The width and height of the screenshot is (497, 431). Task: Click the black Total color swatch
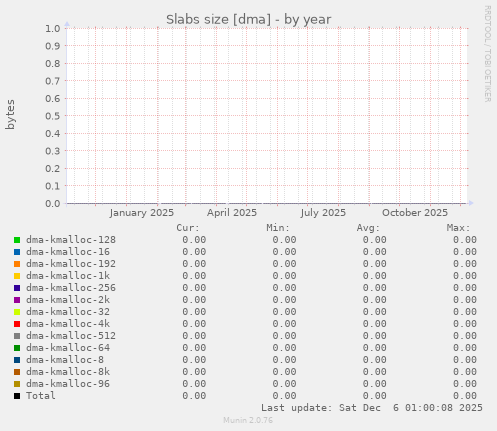(x=17, y=396)
